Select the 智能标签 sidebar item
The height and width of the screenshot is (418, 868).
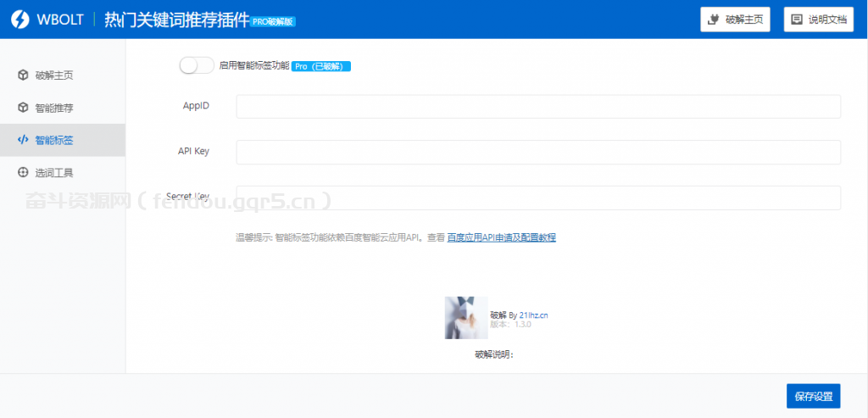click(63, 140)
